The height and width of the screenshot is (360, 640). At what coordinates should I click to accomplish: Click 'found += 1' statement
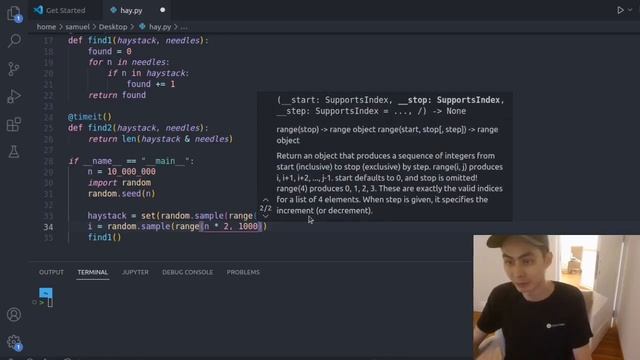[151, 84]
